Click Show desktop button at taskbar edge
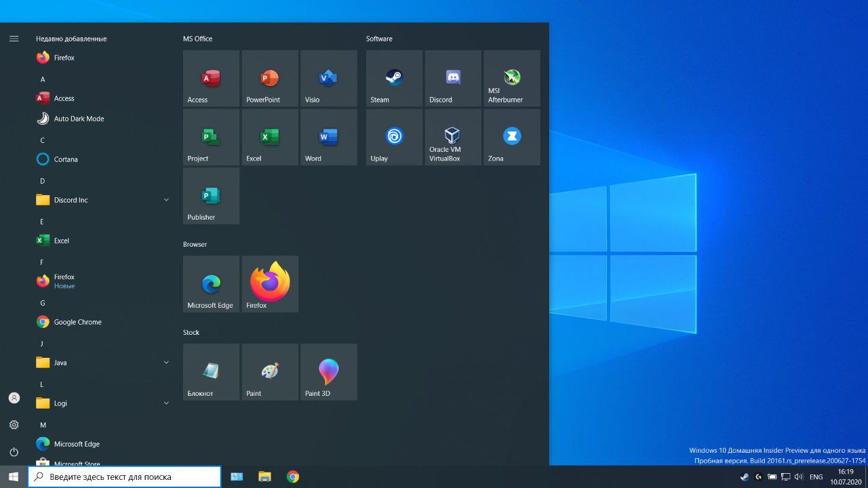 point(866,476)
